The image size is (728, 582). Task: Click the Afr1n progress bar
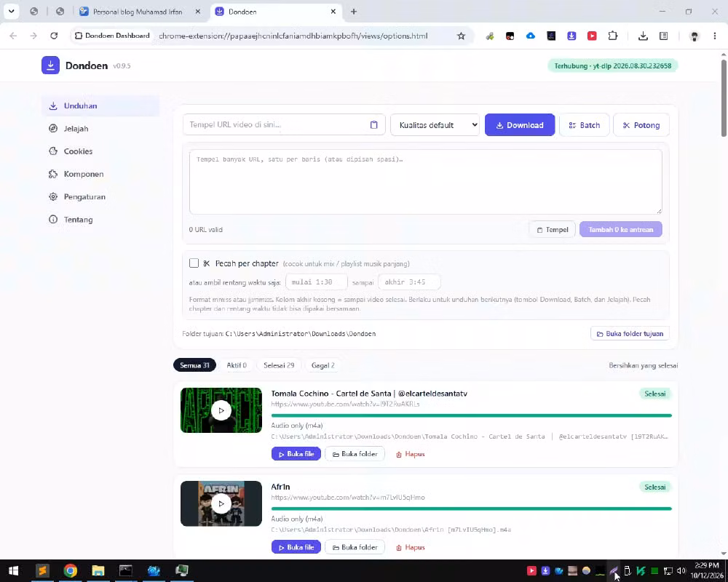tap(471, 509)
